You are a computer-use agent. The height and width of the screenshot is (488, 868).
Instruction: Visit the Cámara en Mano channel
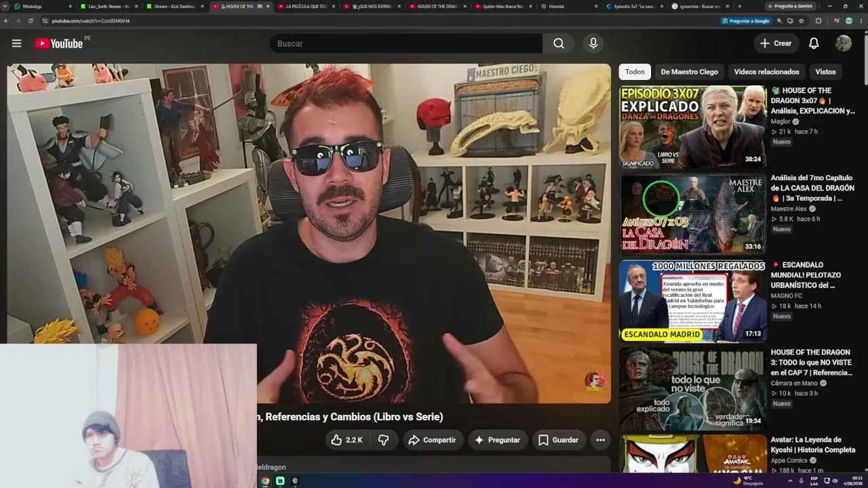[794, 384]
